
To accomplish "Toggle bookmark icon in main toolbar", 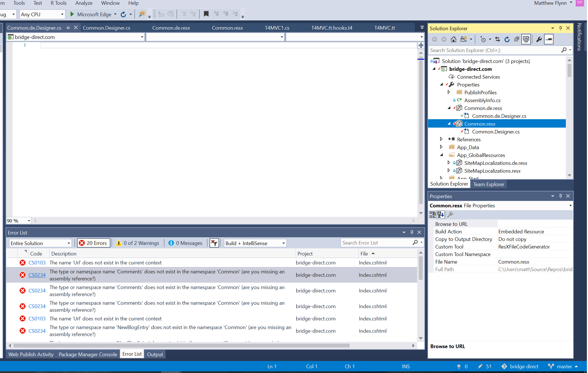I will [x=206, y=14].
